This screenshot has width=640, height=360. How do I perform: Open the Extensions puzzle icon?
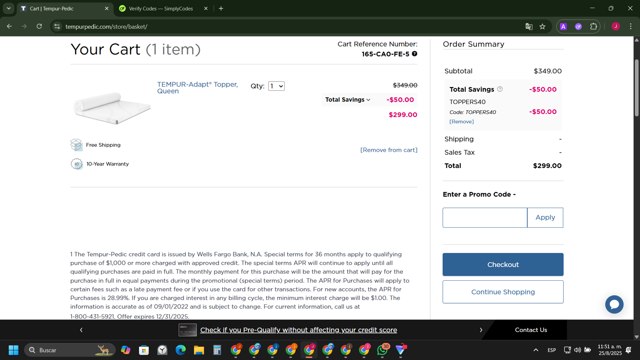click(x=593, y=27)
